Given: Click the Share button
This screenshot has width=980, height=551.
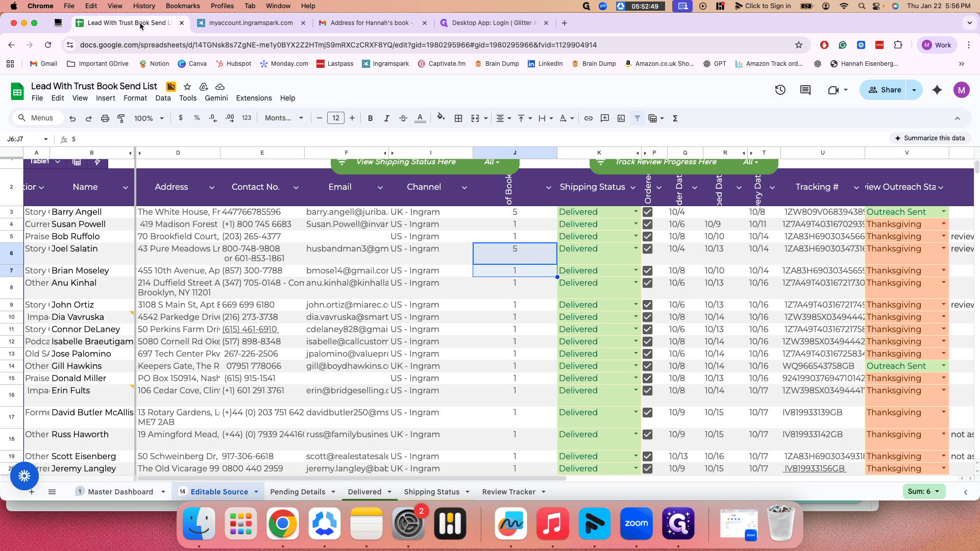Looking at the screenshot, I should point(885,90).
